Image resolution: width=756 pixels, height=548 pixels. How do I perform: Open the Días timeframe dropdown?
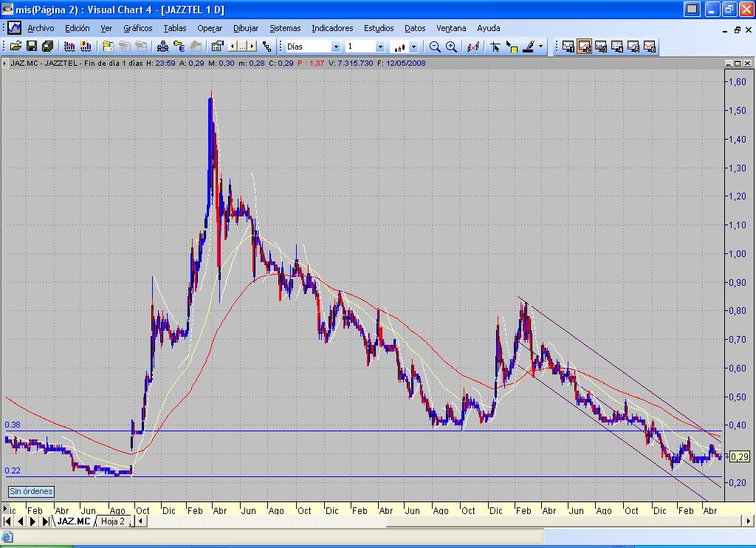[336, 47]
